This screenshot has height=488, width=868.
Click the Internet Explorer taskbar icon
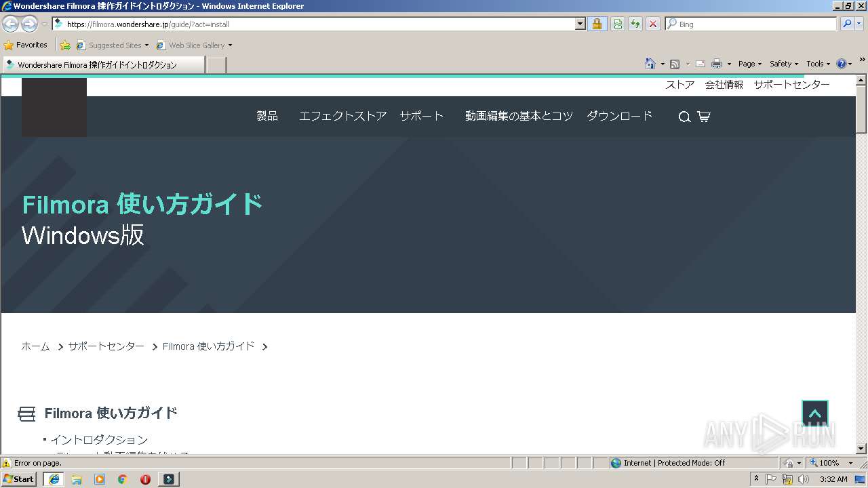click(x=54, y=479)
